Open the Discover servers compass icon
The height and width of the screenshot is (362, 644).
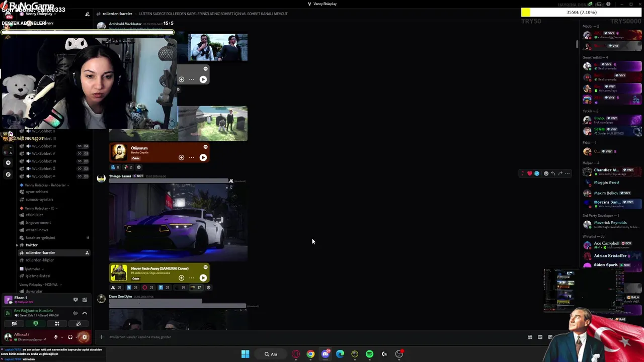(x=8, y=174)
